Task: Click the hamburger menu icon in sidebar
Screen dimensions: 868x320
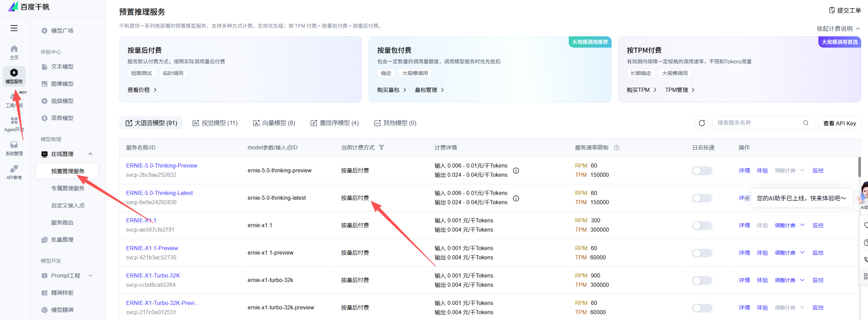Action: 14,28
